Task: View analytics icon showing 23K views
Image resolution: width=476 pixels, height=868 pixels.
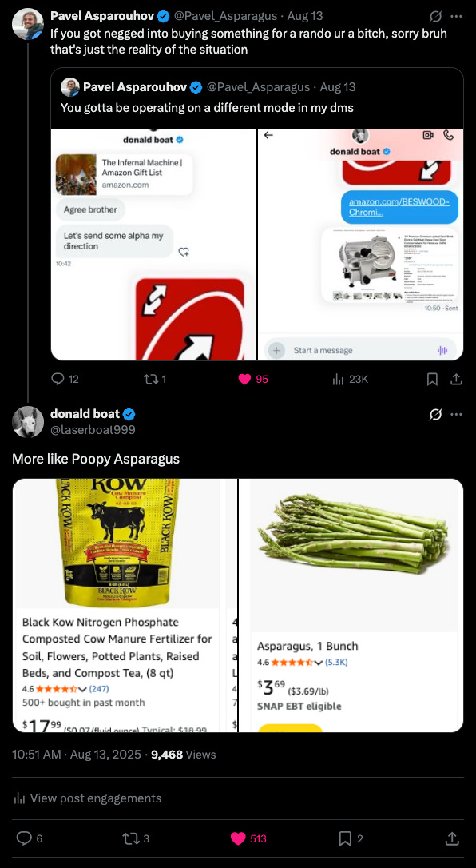Action: [x=338, y=379]
